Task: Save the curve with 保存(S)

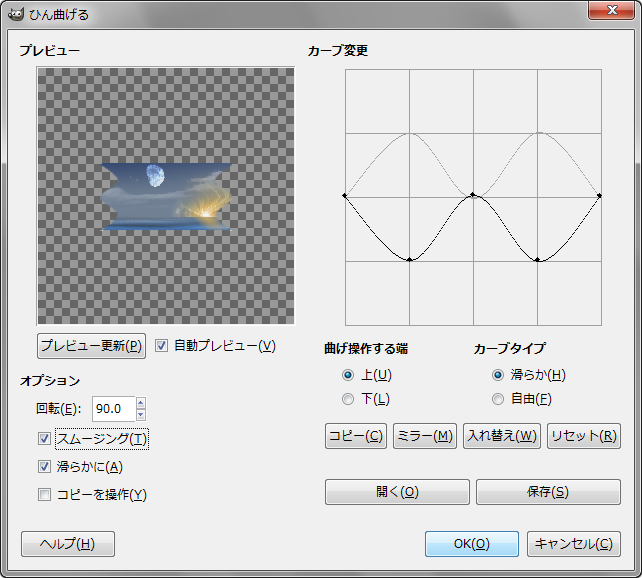Action: tap(548, 492)
